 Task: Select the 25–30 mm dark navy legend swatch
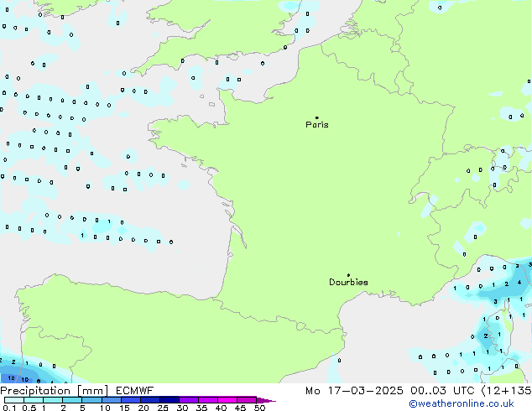169,400
